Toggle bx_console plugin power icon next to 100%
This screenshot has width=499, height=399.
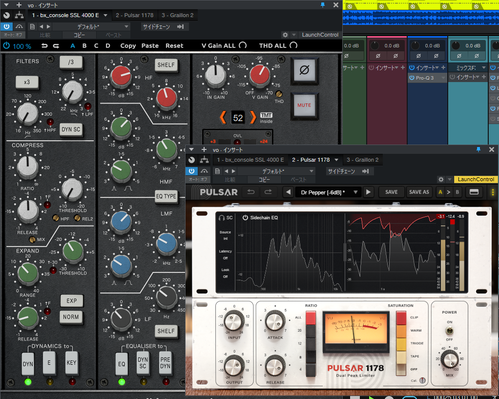click(x=6, y=46)
